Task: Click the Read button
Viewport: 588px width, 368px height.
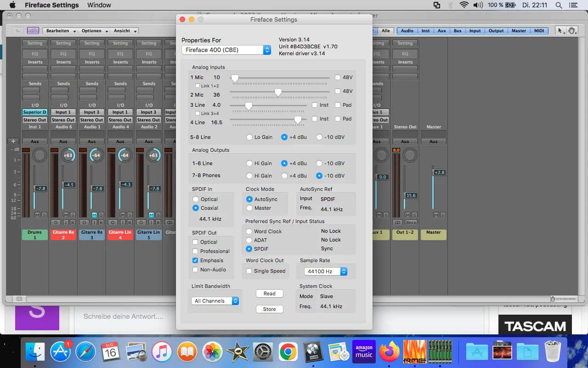Action: (x=270, y=293)
